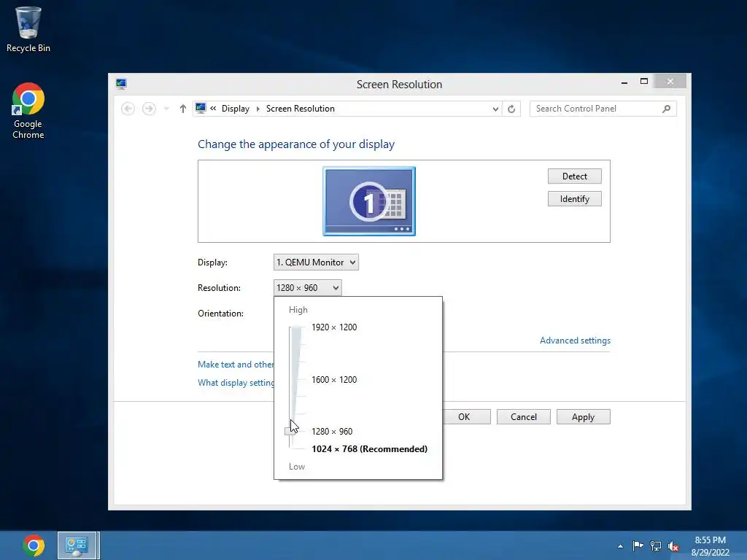Screen dimensions: 747x560
Task: Select the Control Panel taskbar button
Action: click(77, 545)
